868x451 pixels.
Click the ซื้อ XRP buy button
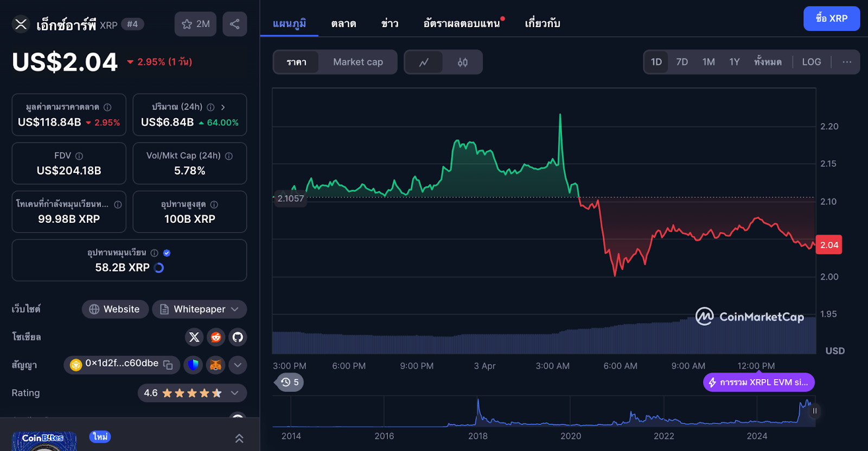[831, 18]
